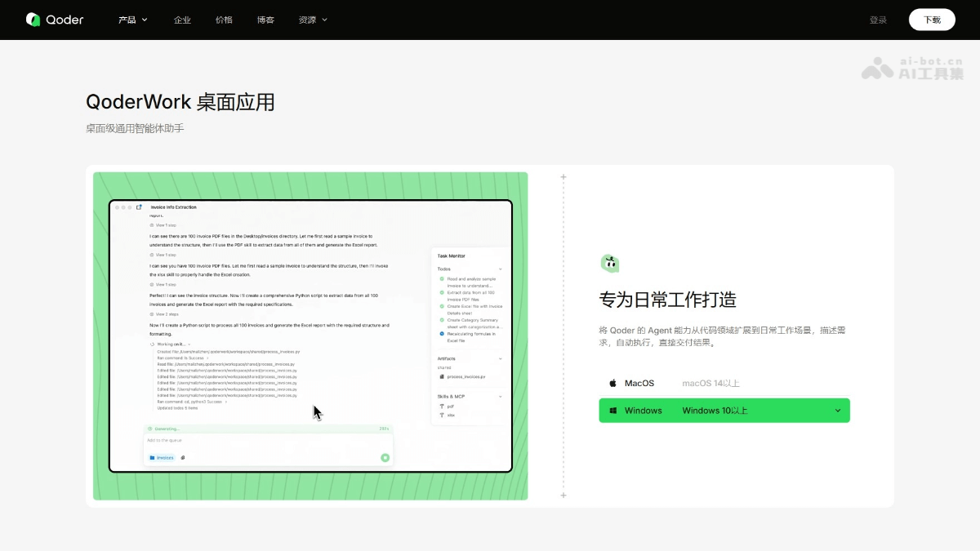
Task: Click the 登录 link in the navbar
Action: point(878,19)
